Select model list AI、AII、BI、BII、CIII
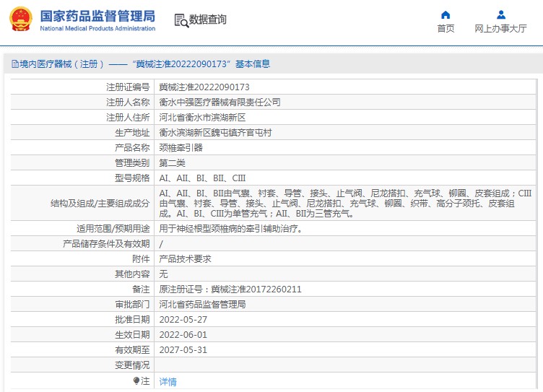The image size is (543, 392). point(202,178)
